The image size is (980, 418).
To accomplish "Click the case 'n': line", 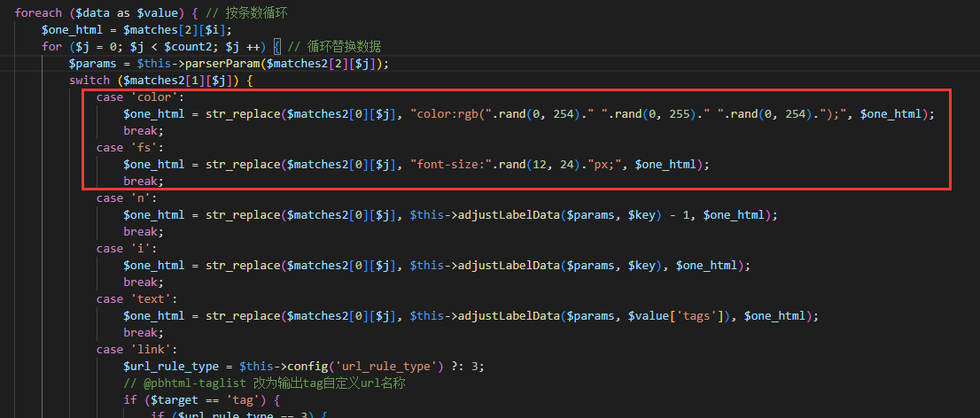I will (127, 198).
